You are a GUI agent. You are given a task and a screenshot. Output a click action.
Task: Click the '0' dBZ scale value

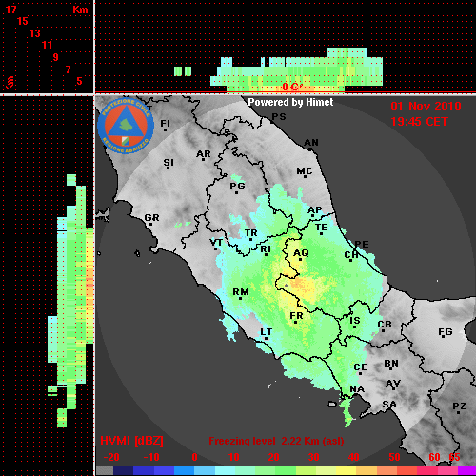pos(194,457)
